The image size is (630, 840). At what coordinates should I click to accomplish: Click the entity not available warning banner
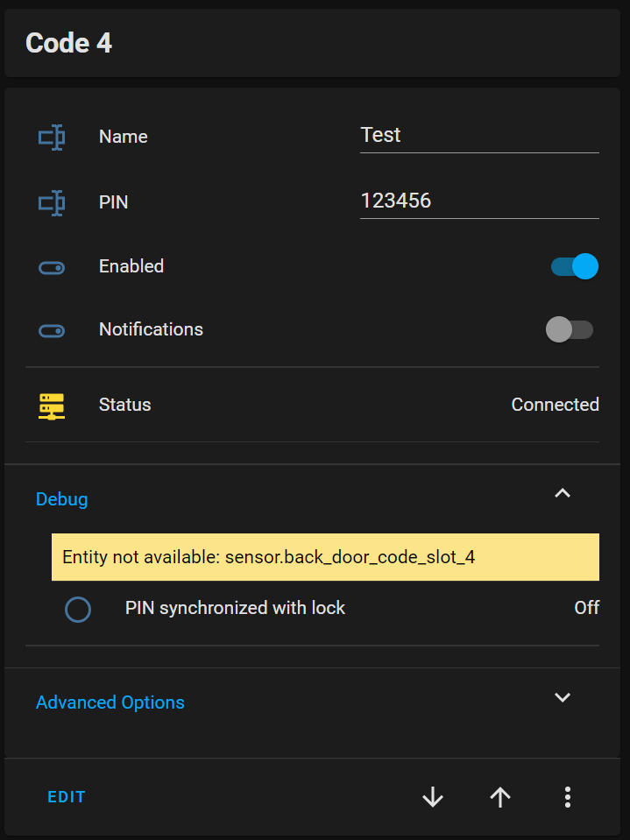[x=325, y=557]
